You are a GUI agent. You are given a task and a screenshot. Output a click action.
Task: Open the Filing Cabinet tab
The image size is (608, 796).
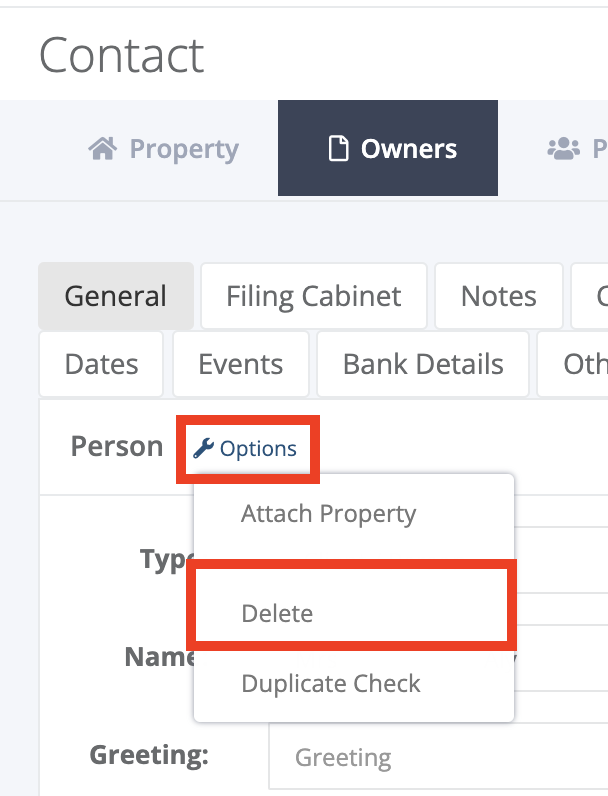pyautogui.click(x=313, y=296)
